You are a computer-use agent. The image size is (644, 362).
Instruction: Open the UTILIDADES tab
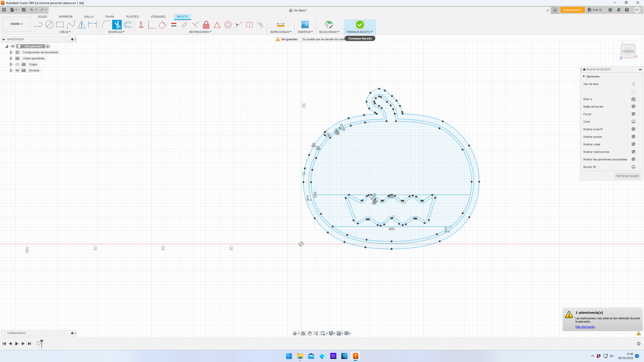158,17
